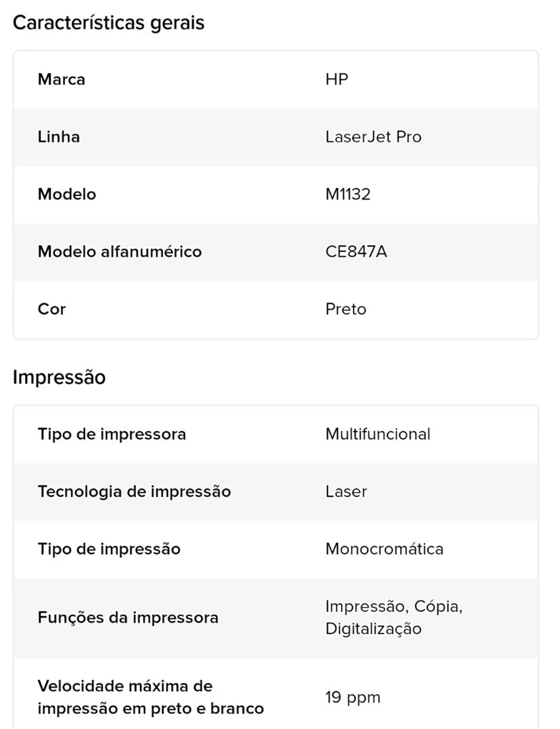
Task: Select the Marca row label
Action: (61, 79)
